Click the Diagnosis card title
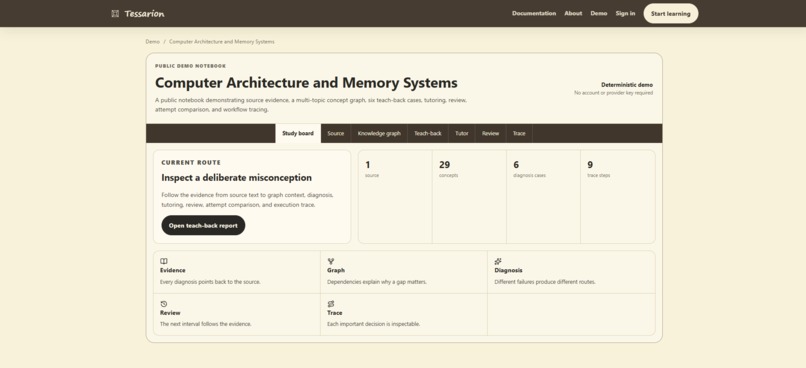This screenshot has width=806, height=368. point(508,270)
